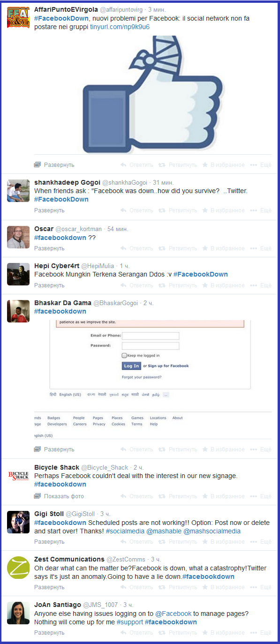Open the @mashable mention link
This screenshot has height=644, width=280.
pyautogui.click(x=164, y=531)
